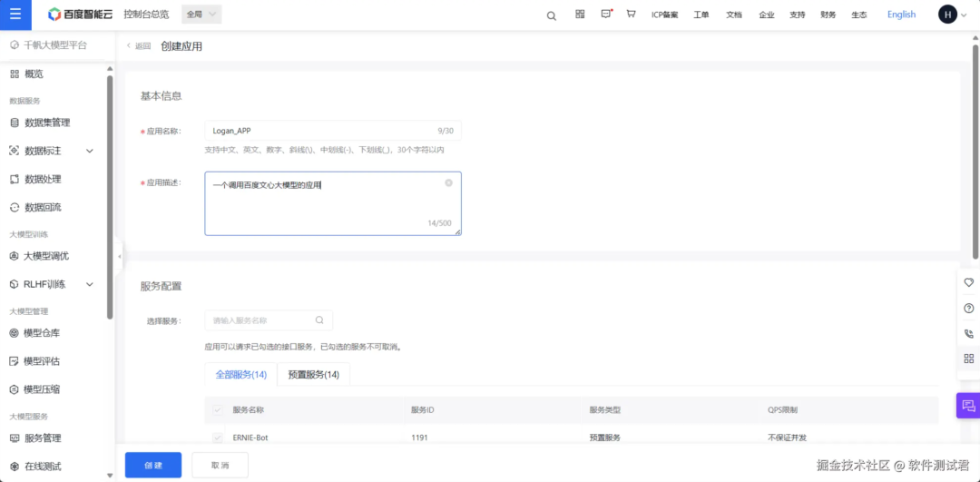Image resolution: width=980 pixels, height=482 pixels.
Task: Expand the 数据标注 sidebar section
Action: tap(89, 151)
